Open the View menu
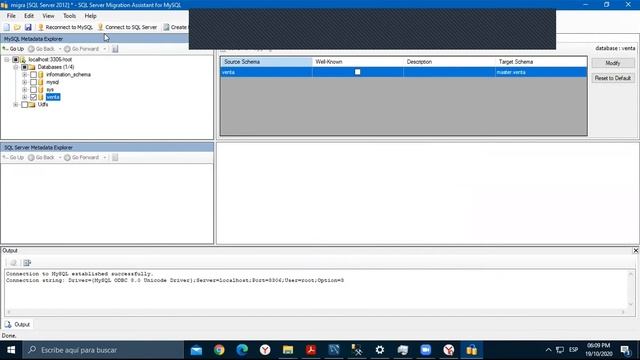 [x=48, y=16]
